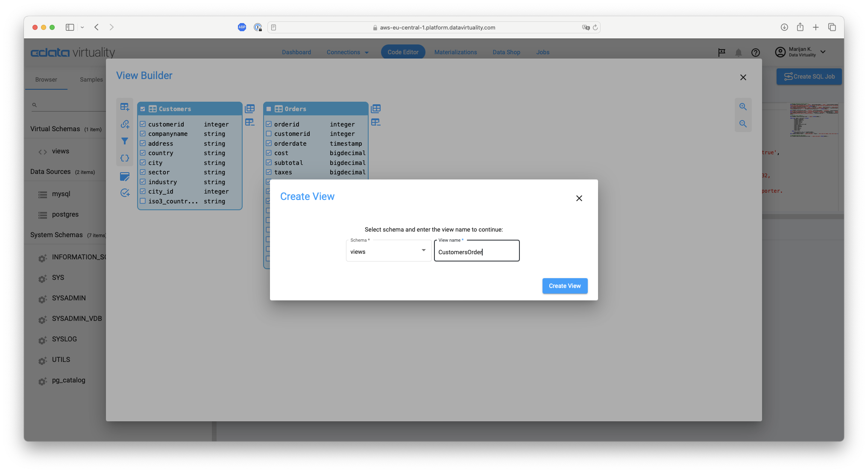Open the Add Join tool
This screenshot has width=868, height=473.
pos(125,124)
